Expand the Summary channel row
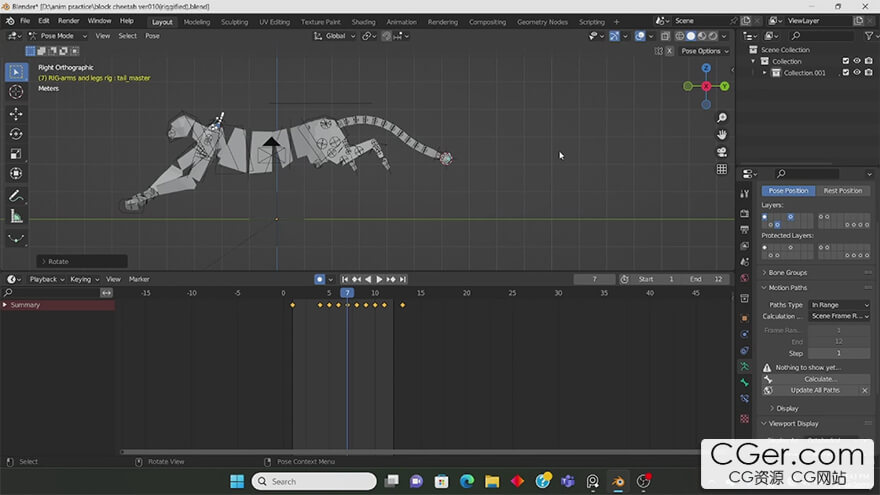This screenshot has width=880, height=495. 5,305
